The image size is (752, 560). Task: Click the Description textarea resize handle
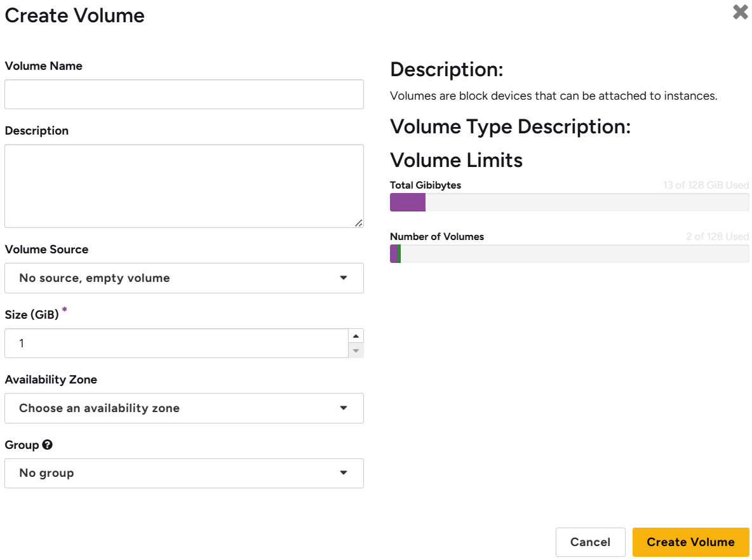coord(359,223)
